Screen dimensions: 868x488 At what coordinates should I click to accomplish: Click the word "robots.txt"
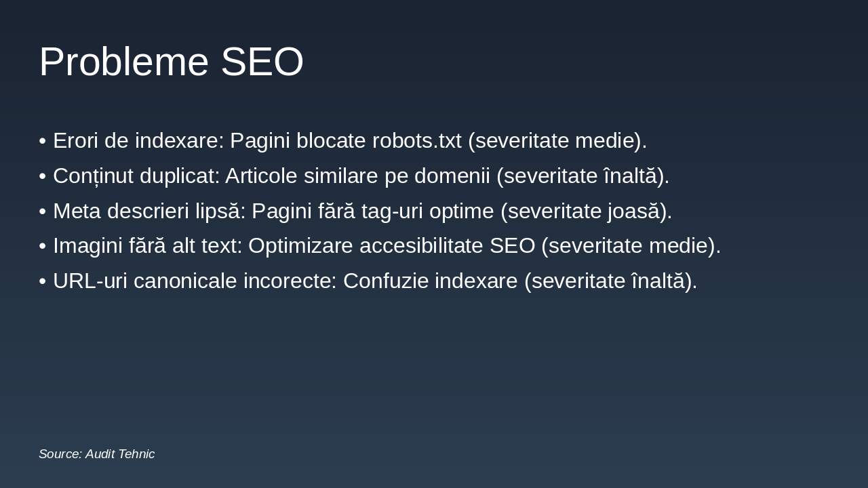click(x=416, y=141)
